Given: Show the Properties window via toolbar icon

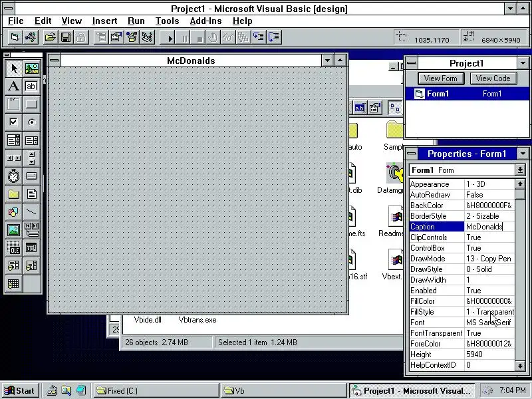Looking at the screenshot, I should pyautogui.click(x=116, y=37).
